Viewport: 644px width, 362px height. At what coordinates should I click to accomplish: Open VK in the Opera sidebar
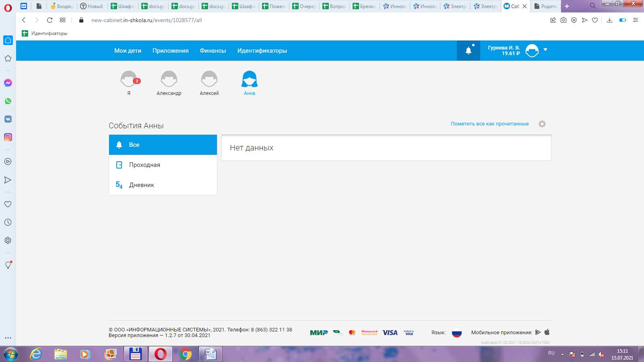point(8,119)
